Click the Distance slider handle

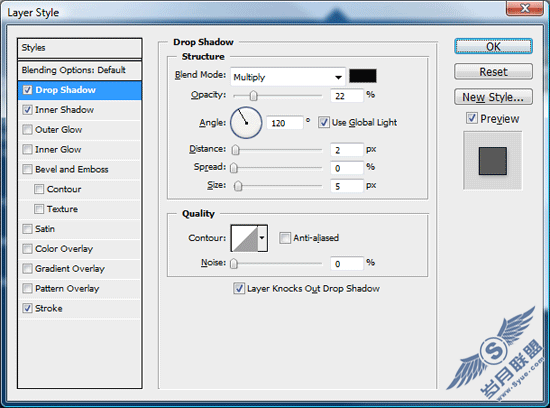point(236,150)
